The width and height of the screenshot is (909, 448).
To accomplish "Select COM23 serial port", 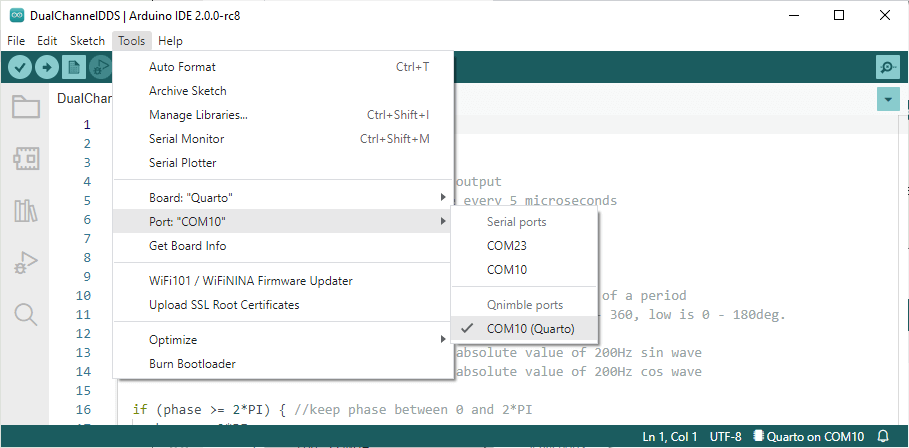I will [507, 245].
